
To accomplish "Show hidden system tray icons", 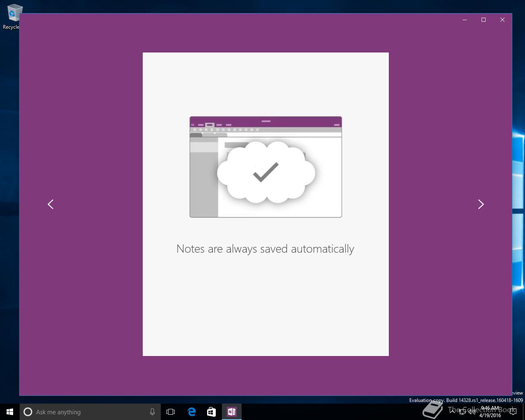I will (x=452, y=411).
